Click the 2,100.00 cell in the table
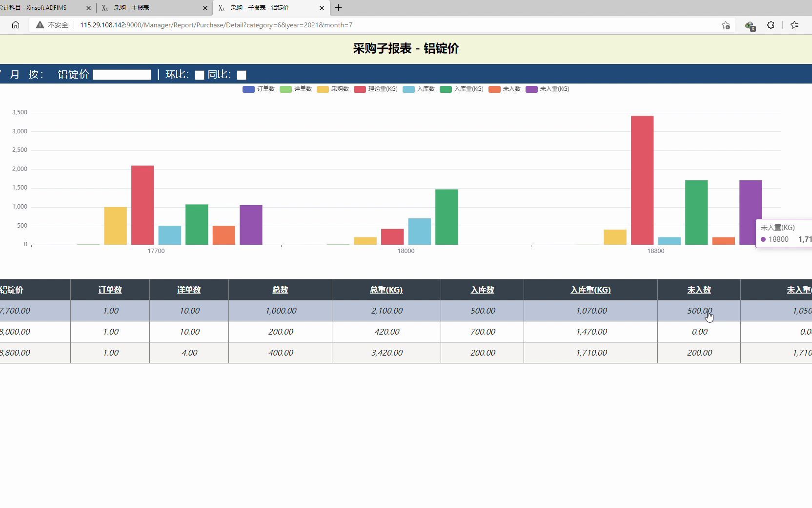The image size is (812, 508). pyautogui.click(x=386, y=311)
